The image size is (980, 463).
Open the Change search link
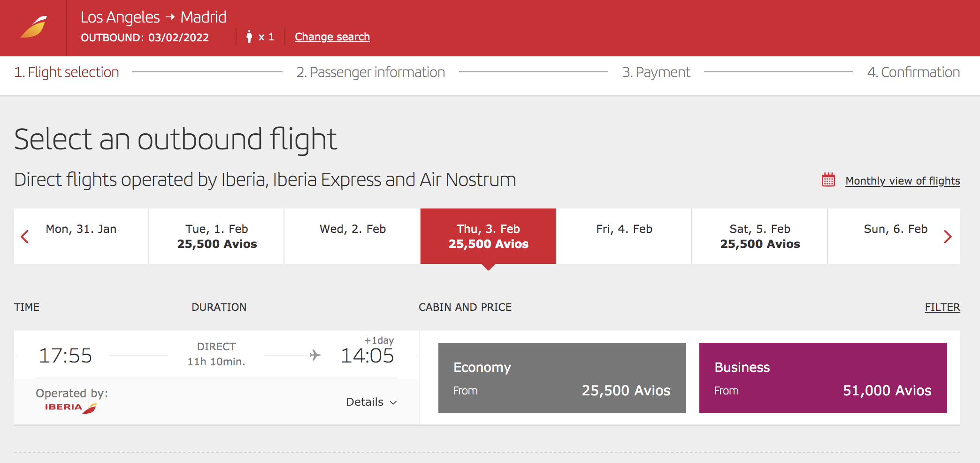[x=332, y=37]
